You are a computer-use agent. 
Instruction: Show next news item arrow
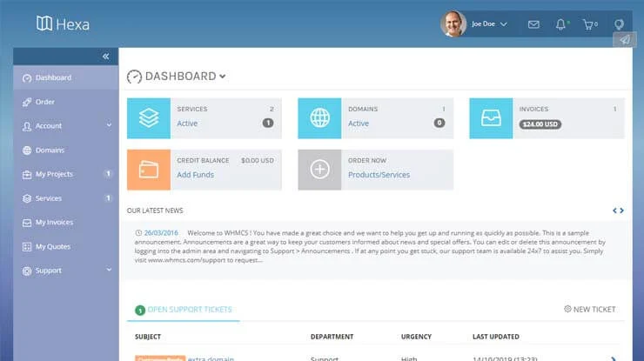coord(622,211)
